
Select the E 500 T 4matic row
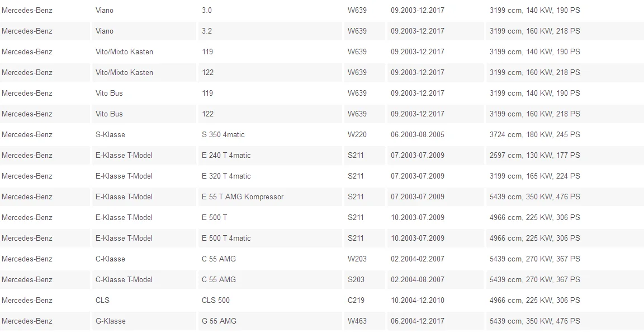[322, 238]
